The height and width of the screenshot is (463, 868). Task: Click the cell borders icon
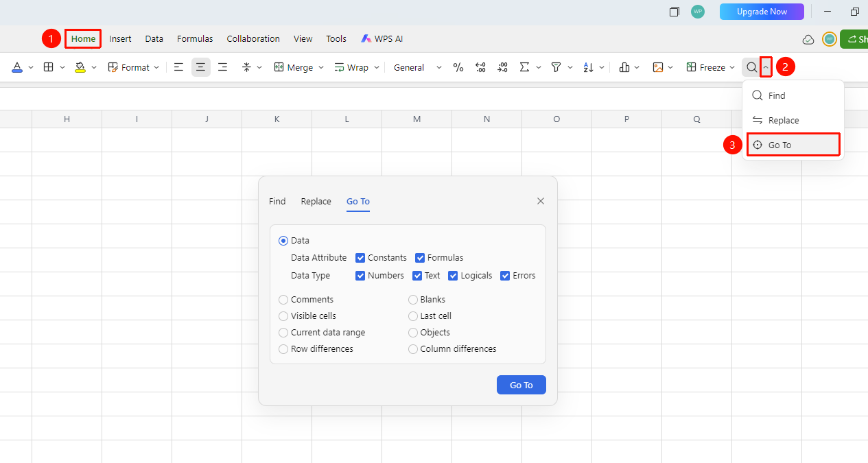click(x=49, y=67)
